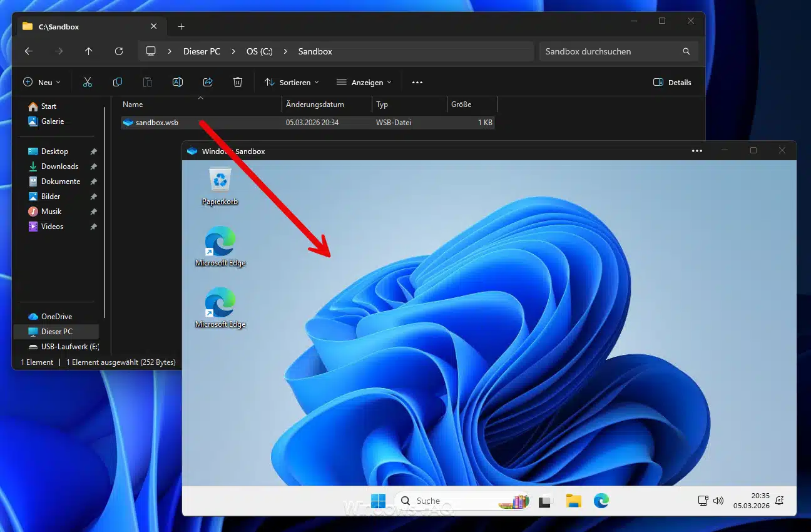Viewport: 811px width, 532px height.
Task: Navigate up one folder level
Action: [x=88, y=51]
